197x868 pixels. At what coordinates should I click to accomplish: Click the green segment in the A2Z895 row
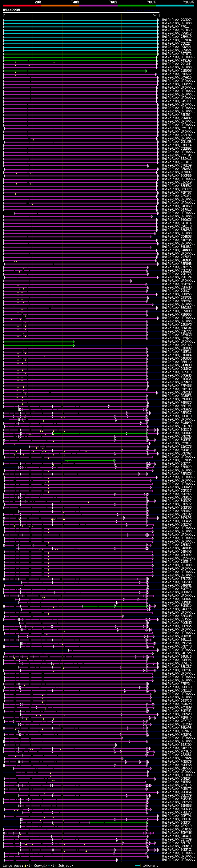pyautogui.click(x=90, y=460)
